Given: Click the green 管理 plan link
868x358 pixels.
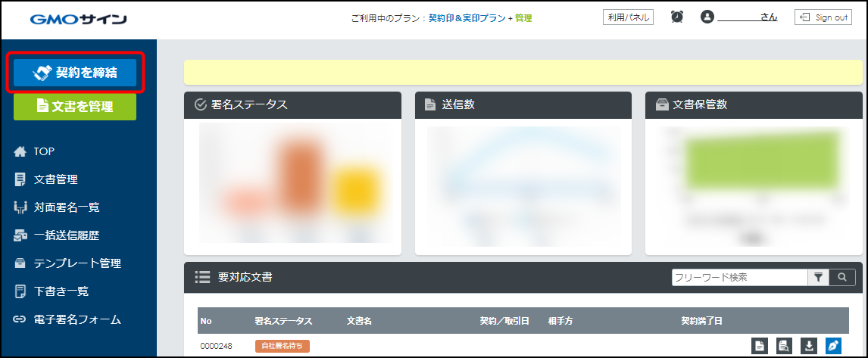Looking at the screenshot, I should click(x=523, y=18).
